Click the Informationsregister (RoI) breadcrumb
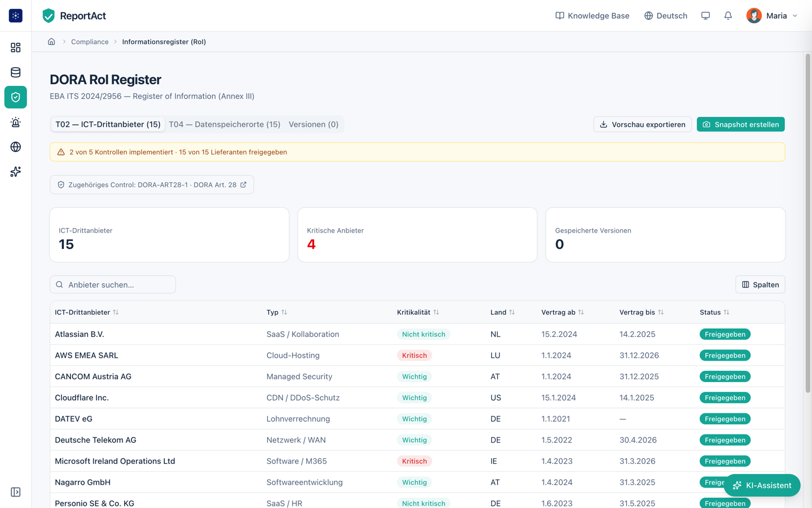 coord(164,42)
